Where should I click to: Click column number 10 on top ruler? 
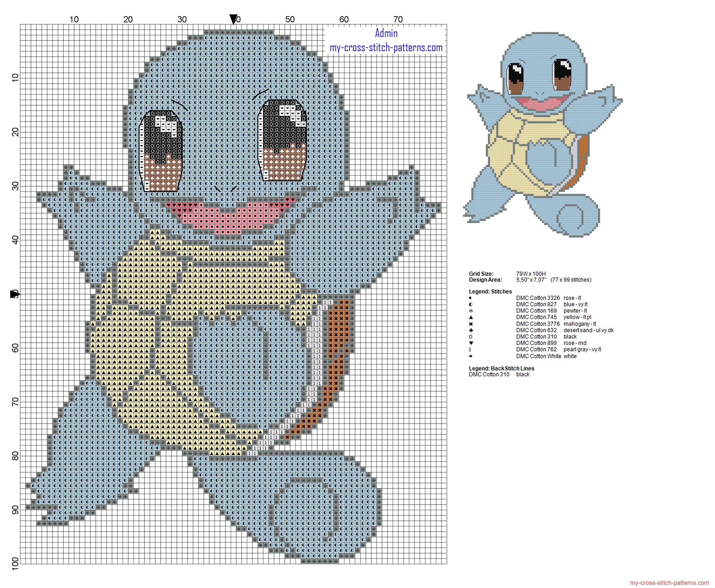[x=74, y=20]
